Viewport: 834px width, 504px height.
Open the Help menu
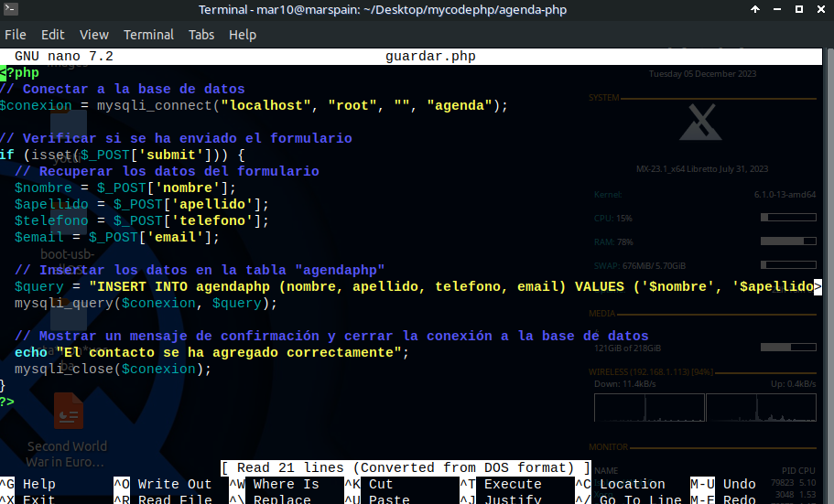pyautogui.click(x=243, y=35)
